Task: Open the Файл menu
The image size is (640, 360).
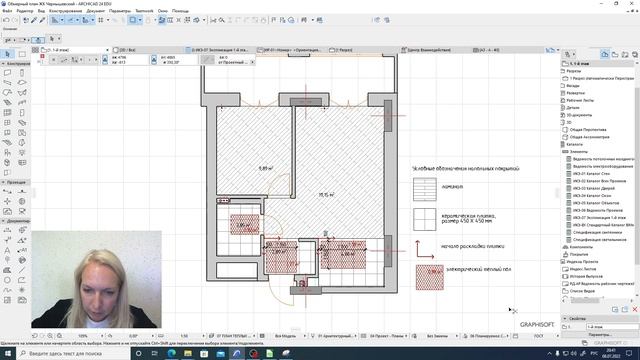Action: [x=7, y=11]
